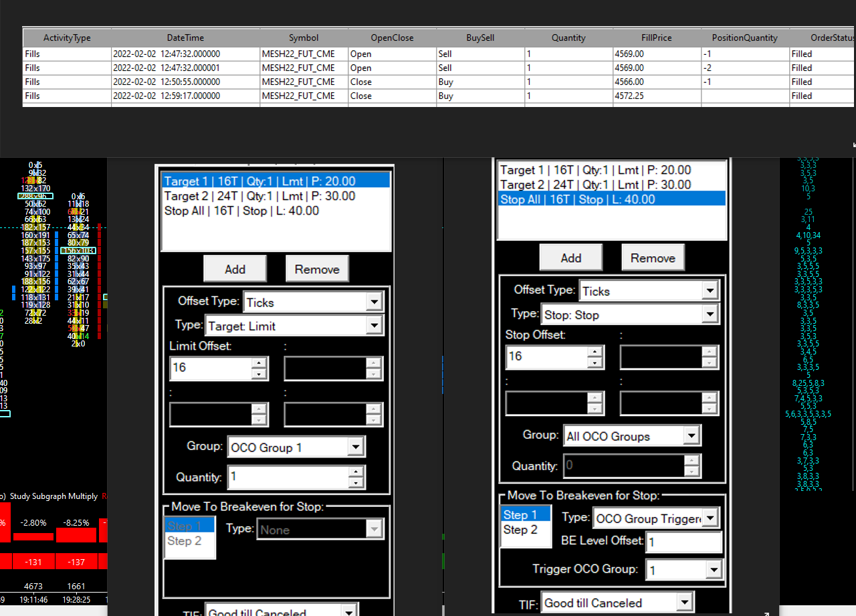Open the 'OCO Group 1' Group dropdown
The height and width of the screenshot is (616, 856).
pyautogui.click(x=356, y=447)
